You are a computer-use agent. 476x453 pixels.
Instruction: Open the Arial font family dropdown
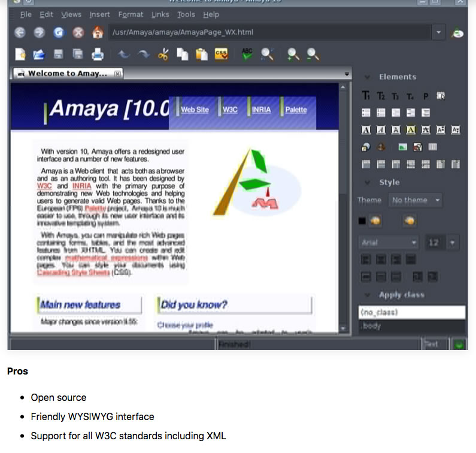[x=389, y=243]
